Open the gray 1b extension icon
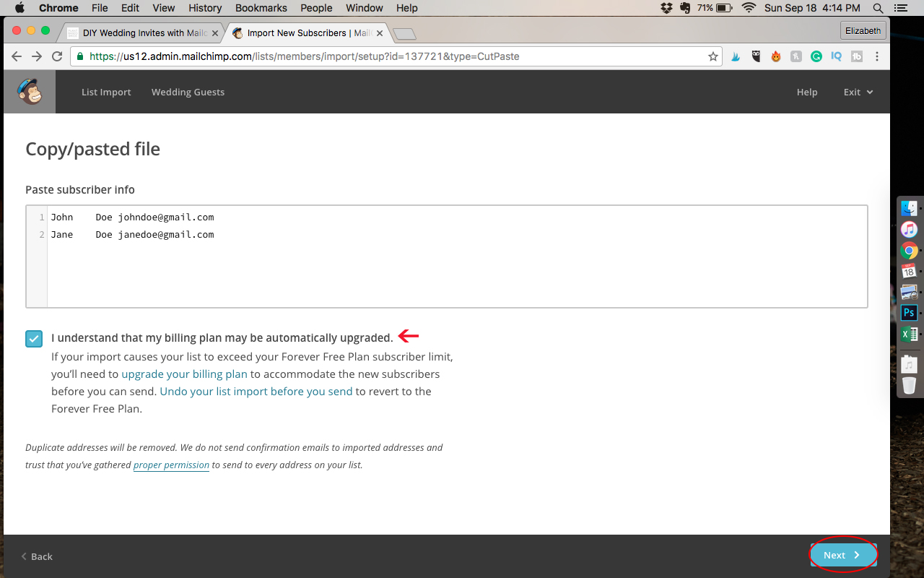 857,56
